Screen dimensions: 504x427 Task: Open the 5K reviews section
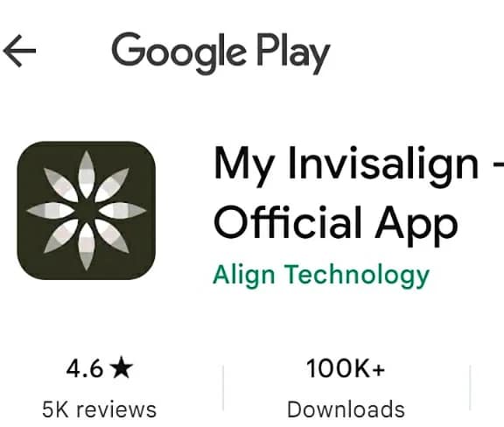click(x=99, y=409)
